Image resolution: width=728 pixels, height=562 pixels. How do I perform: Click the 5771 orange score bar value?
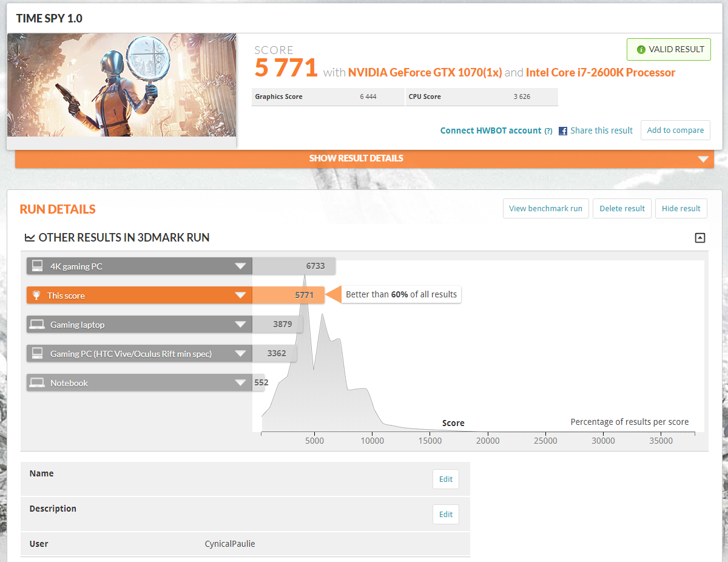point(305,295)
